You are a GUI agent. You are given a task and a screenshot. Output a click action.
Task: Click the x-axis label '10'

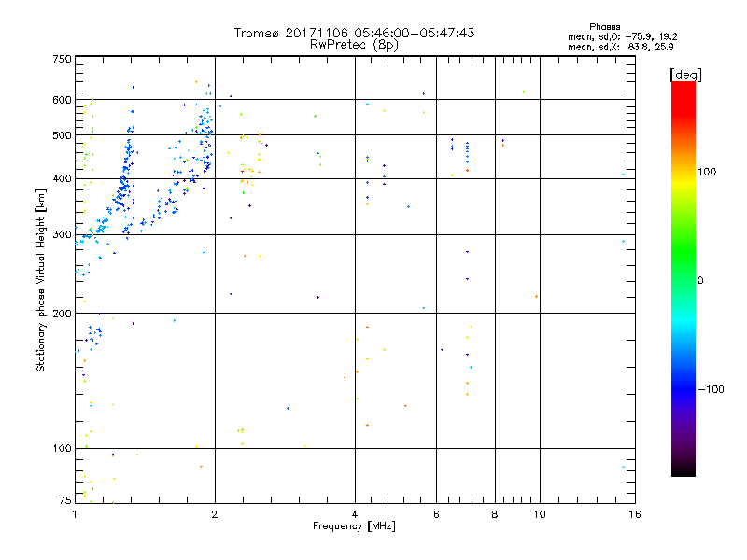[x=540, y=514]
